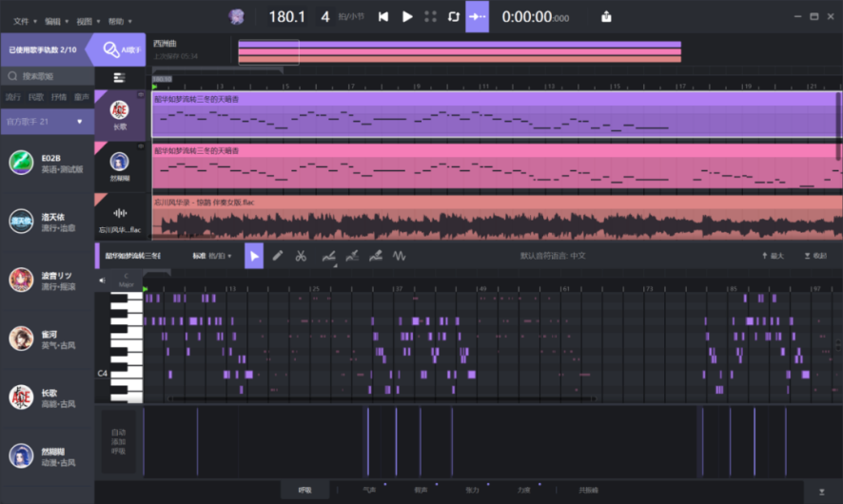The width and height of the screenshot is (843, 504).
Task: Select singer 长歌 in the singer list
Action: click(x=47, y=397)
